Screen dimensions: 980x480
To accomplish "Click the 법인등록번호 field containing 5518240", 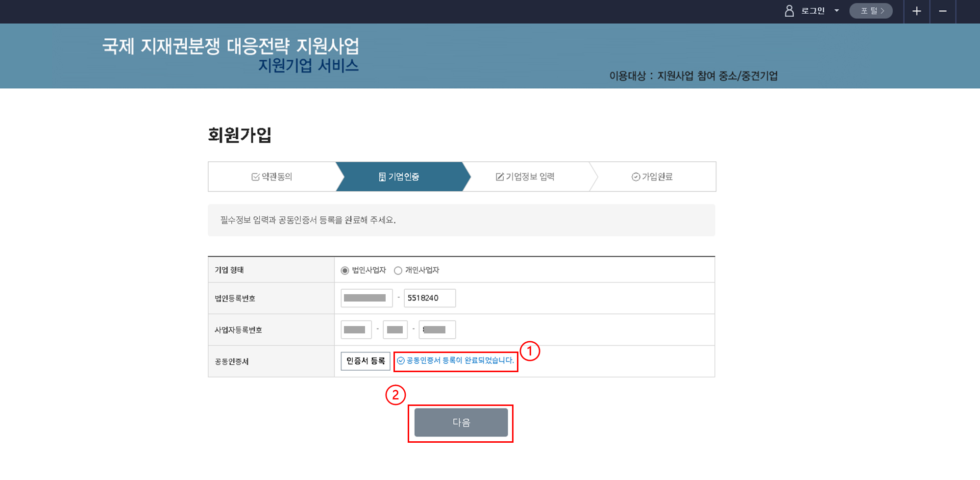I will 429,298.
